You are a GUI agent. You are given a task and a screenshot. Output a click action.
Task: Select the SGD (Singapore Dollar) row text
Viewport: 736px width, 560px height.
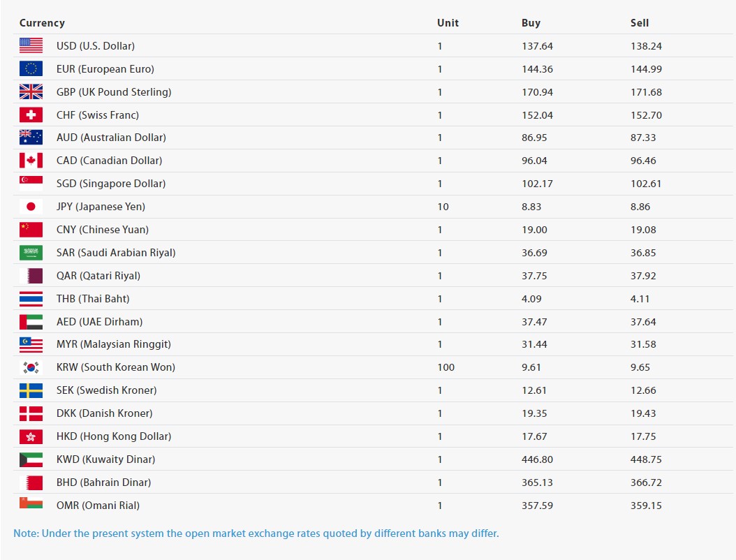[111, 184]
